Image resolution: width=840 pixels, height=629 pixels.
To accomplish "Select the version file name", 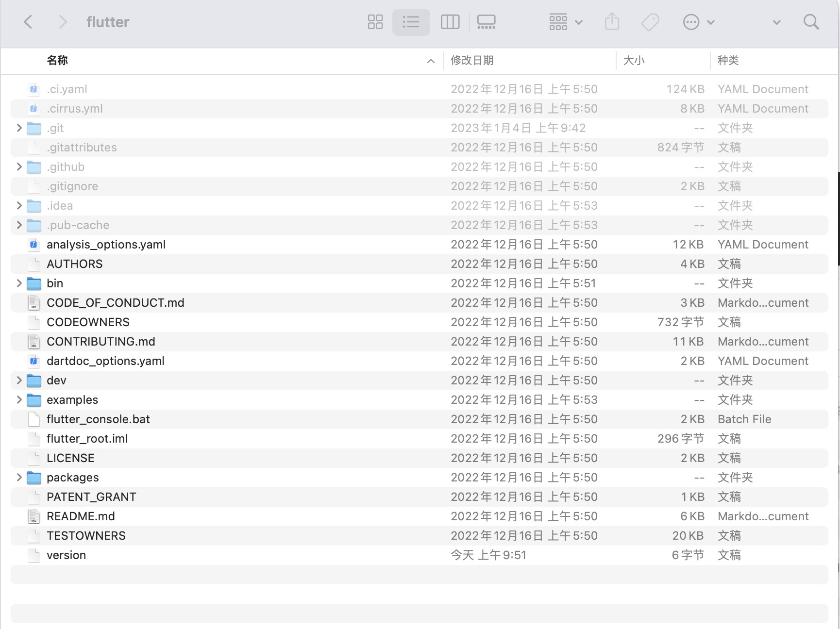I will (66, 555).
